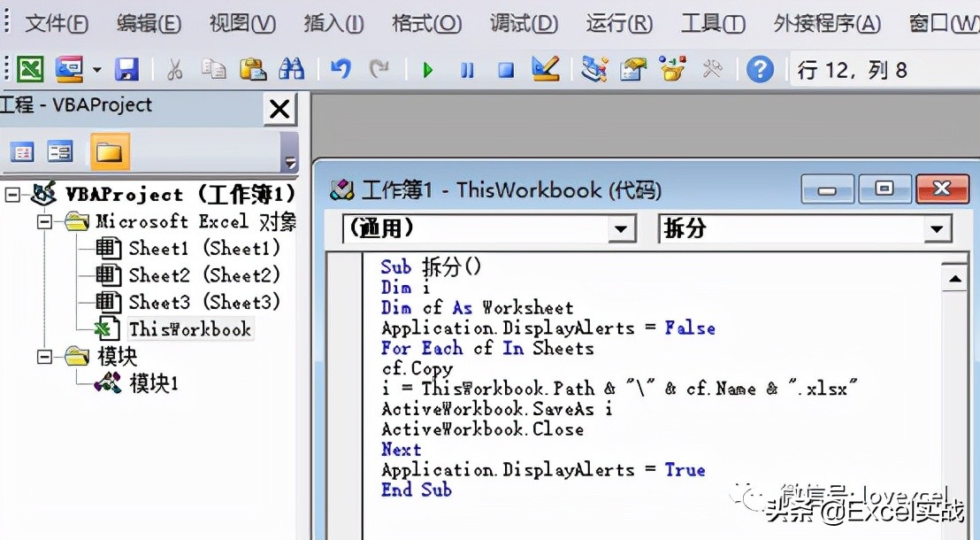Image resolution: width=980 pixels, height=540 pixels.
Task: Open the 运行(R) menu
Action: [619, 24]
